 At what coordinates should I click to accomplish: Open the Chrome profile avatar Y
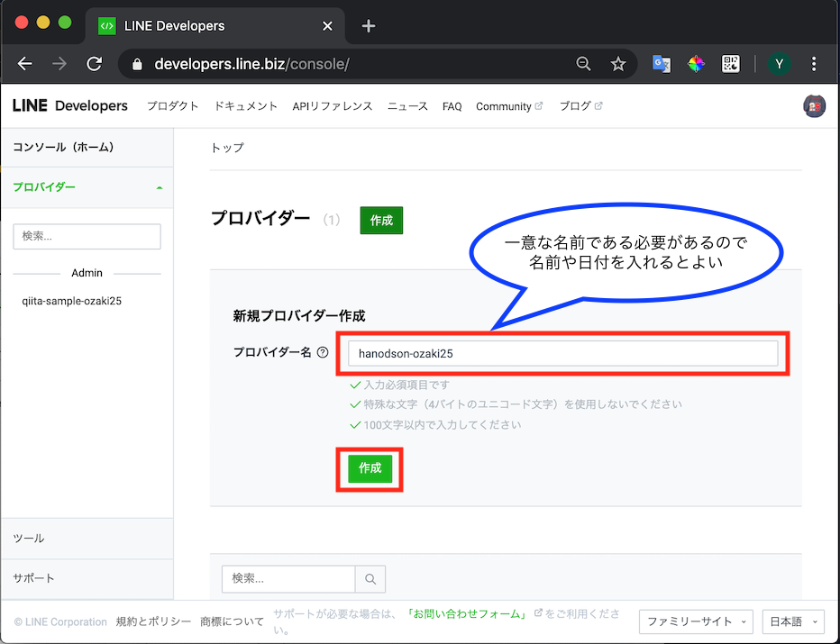[x=780, y=64]
